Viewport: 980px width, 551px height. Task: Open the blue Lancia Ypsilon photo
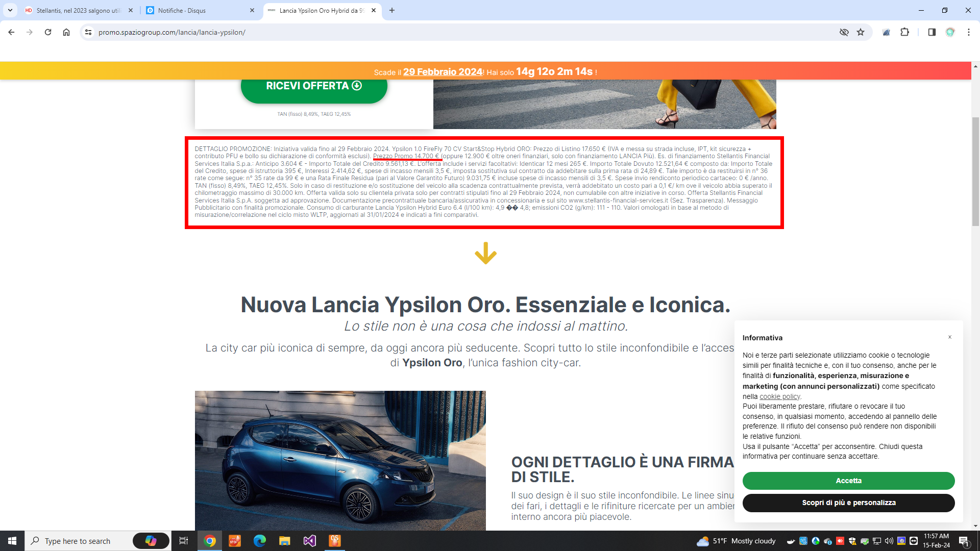340,460
